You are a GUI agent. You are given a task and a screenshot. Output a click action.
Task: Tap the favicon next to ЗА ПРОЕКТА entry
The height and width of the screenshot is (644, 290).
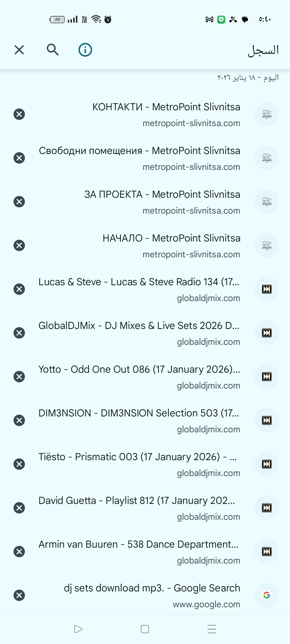pyautogui.click(x=267, y=202)
